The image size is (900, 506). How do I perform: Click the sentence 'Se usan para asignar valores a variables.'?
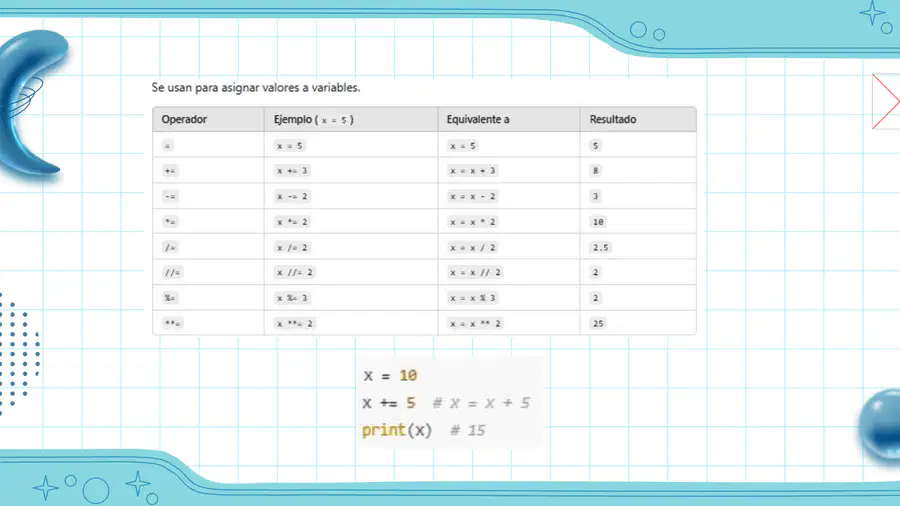tap(255, 88)
